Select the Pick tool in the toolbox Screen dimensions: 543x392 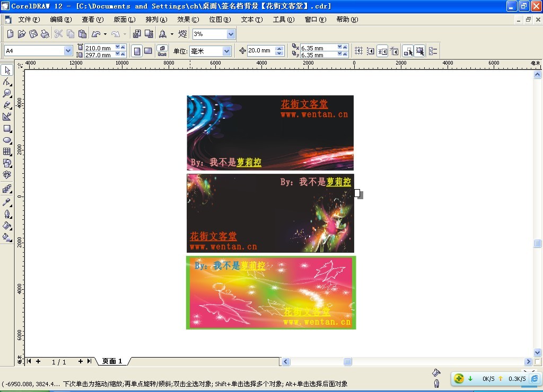coord(7,70)
